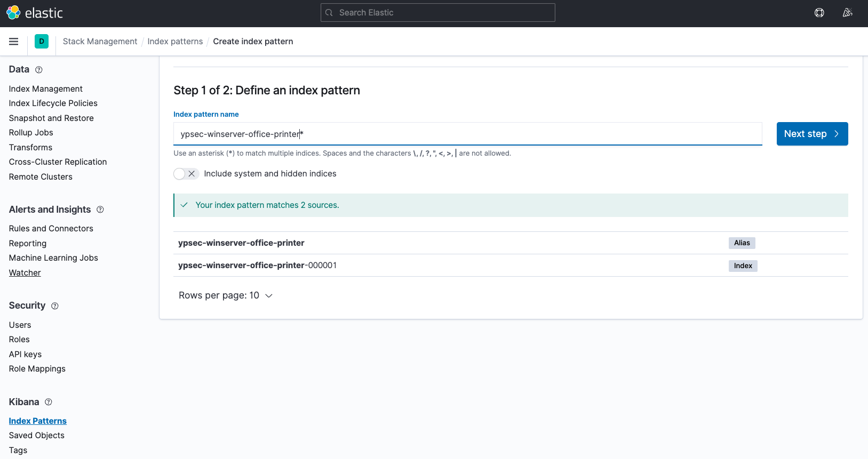Toggle Include system and hidden indices
868x459 pixels.
click(186, 174)
